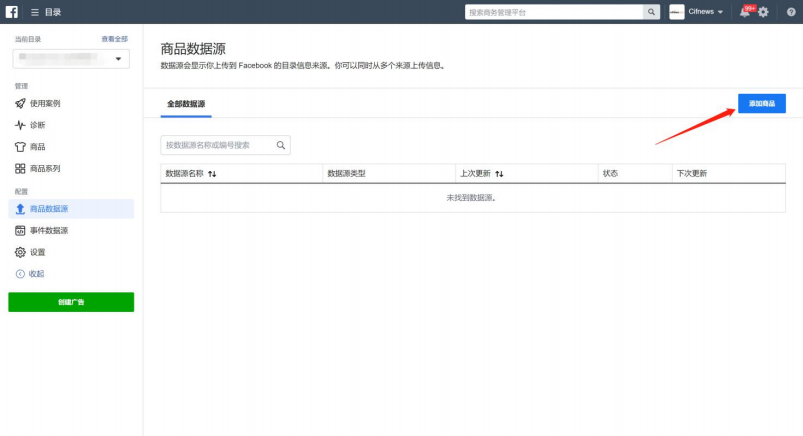This screenshot has height=436, width=803.
Task: Open the notifications bell icon
Action: pyautogui.click(x=745, y=12)
